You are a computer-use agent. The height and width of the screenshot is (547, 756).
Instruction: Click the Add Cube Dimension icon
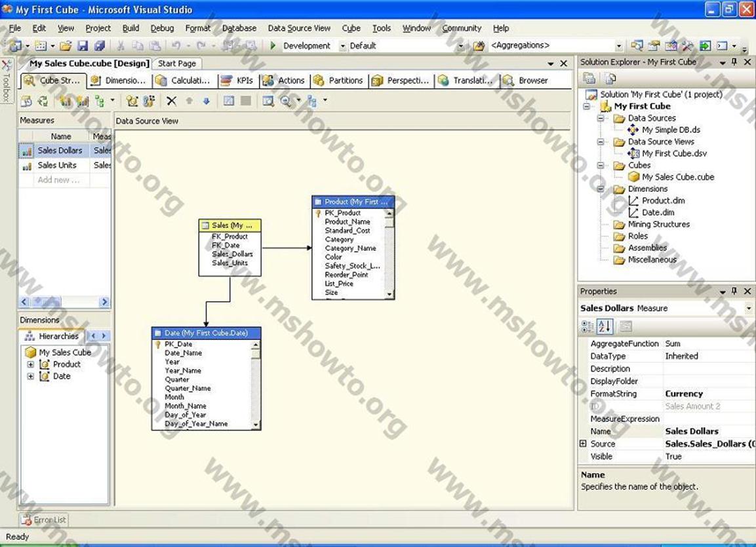(132, 101)
